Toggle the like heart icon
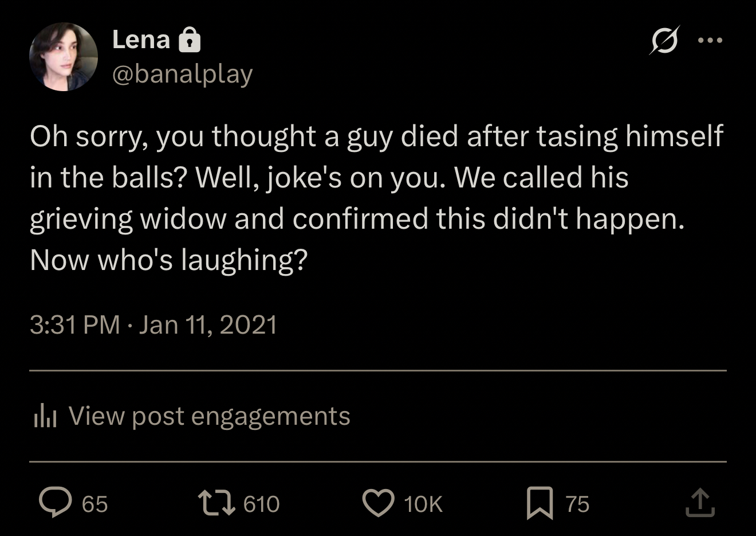This screenshot has height=536, width=756. click(x=378, y=503)
